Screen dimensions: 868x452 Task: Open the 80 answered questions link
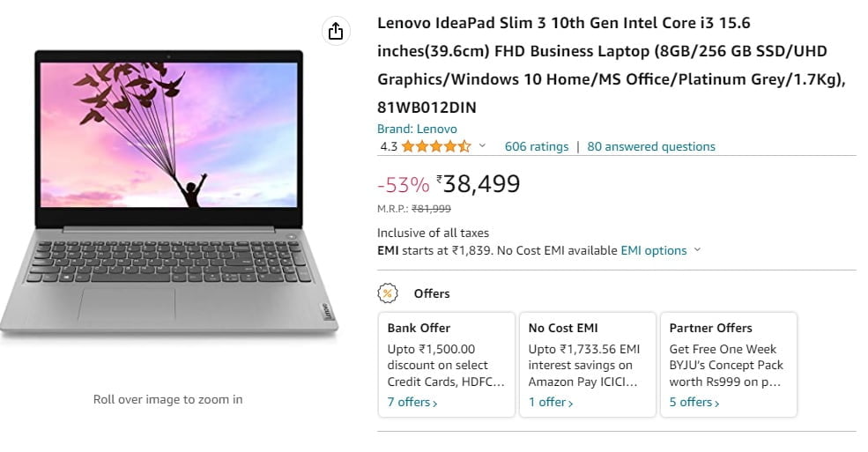[651, 146]
